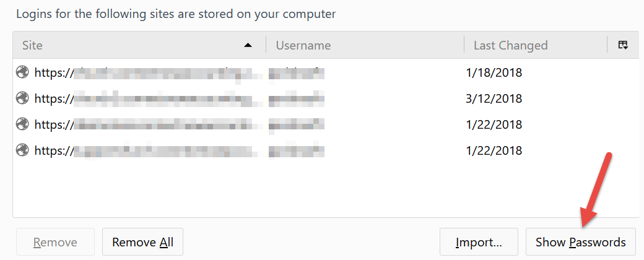Select blurred username in third row
This screenshot has width=644, height=260.
(297, 124)
